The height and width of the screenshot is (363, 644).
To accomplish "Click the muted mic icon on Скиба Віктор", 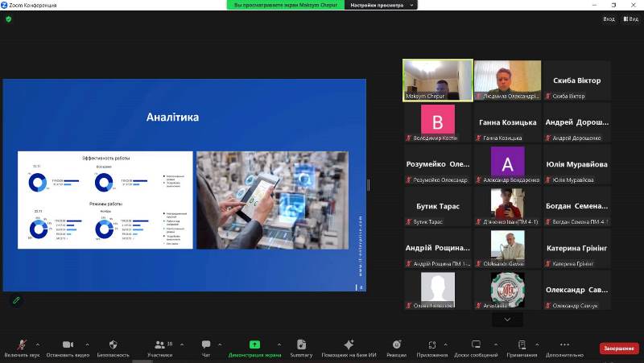I will pyautogui.click(x=548, y=96).
